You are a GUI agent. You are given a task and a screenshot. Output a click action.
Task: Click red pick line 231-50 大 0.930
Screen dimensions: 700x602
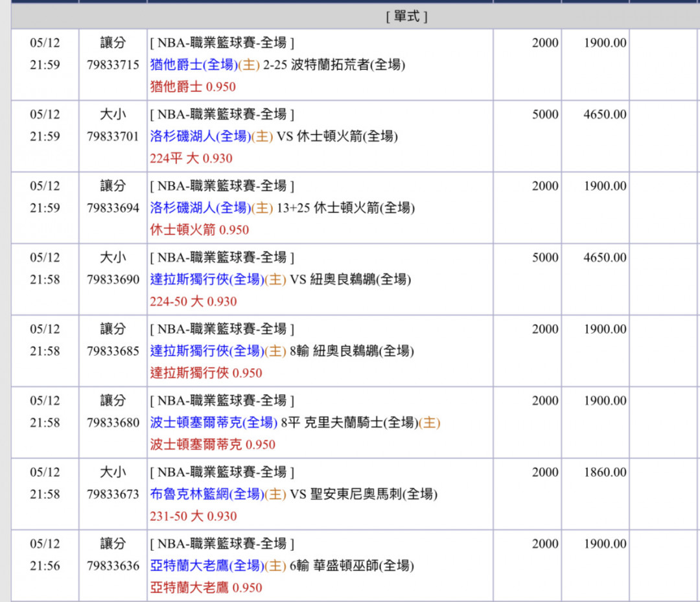(x=193, y=516)
